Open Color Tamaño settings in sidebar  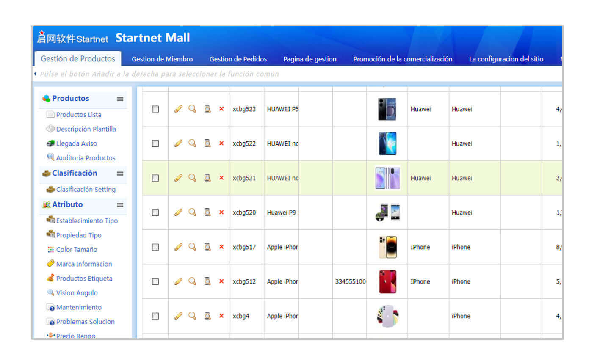[77, 250]
